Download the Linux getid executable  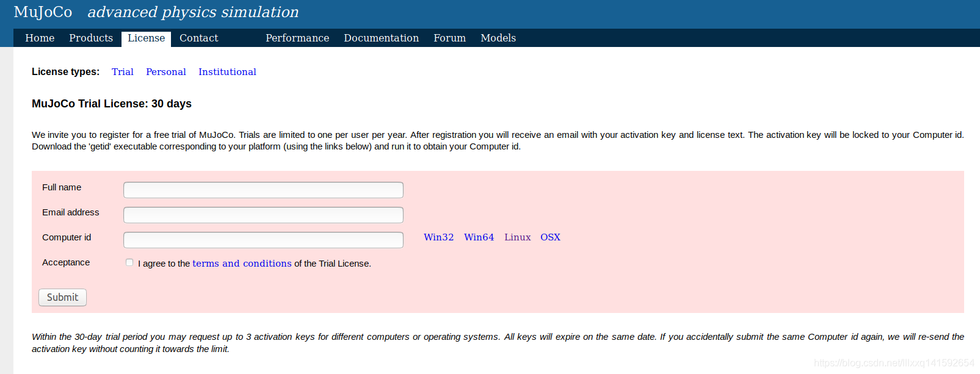(x=517, y=237)
